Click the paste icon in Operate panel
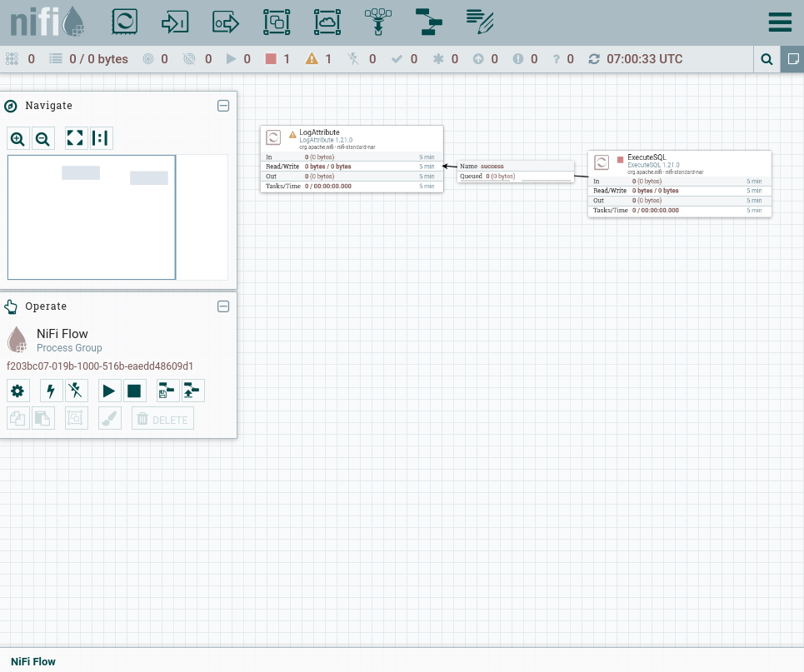The width and height of the screenshot is (804, 672). (x=43, y=419)
